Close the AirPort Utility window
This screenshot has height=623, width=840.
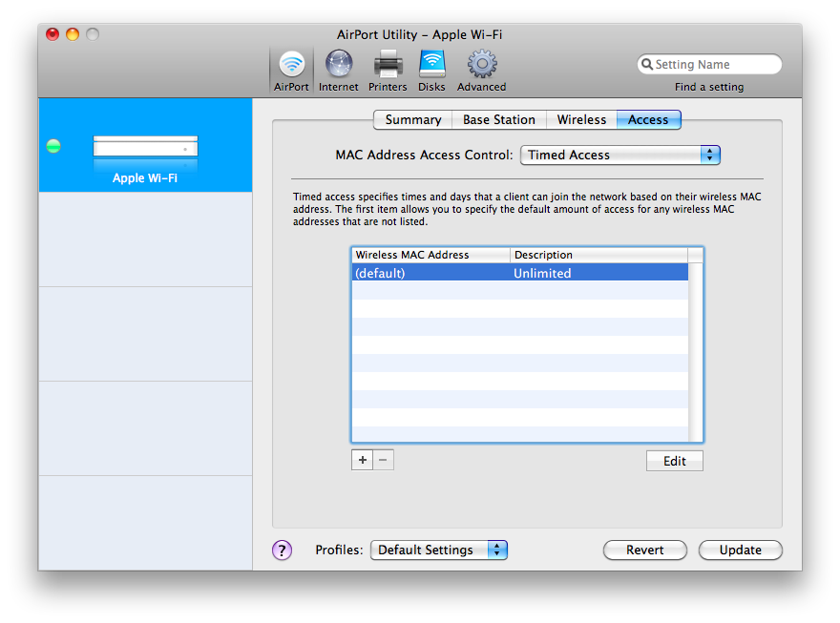(x=52, y=34)
